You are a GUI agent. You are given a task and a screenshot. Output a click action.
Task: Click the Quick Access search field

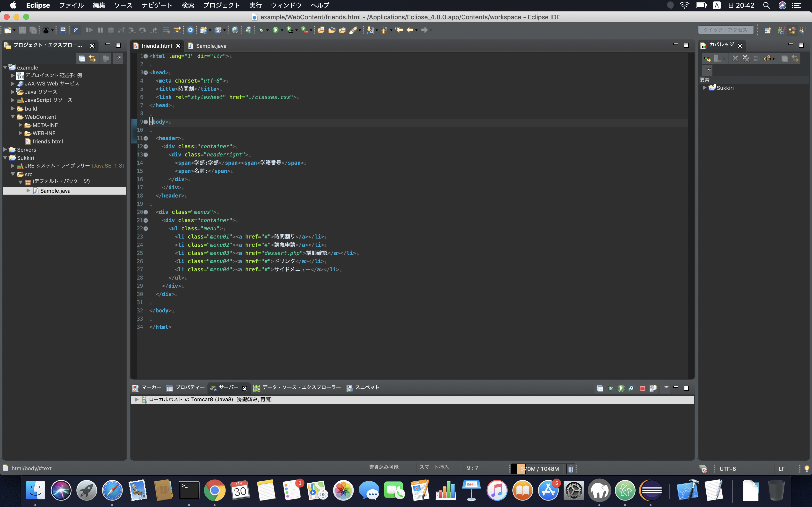[725, 30]
